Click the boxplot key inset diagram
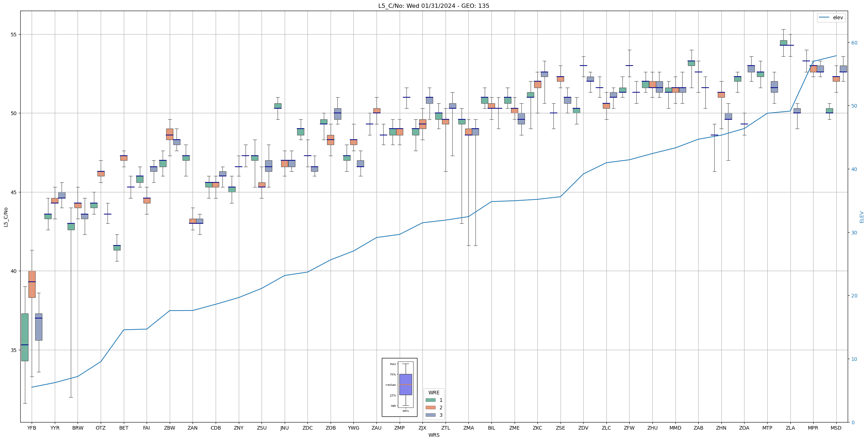 [x=399, y=387]
